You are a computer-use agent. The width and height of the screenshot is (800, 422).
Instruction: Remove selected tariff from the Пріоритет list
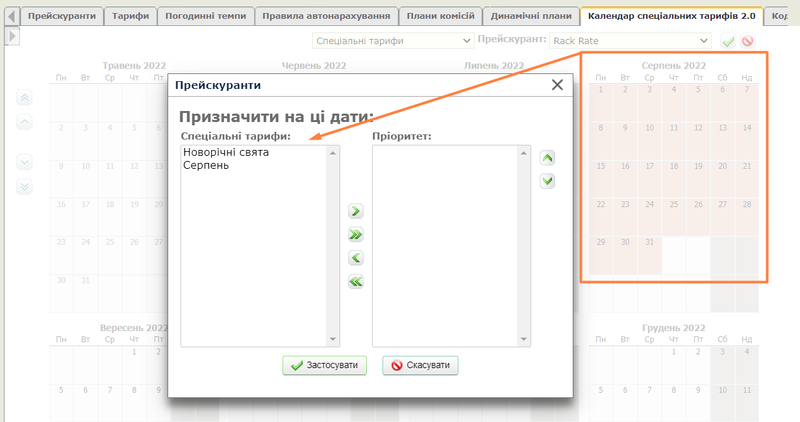(355, 258)
